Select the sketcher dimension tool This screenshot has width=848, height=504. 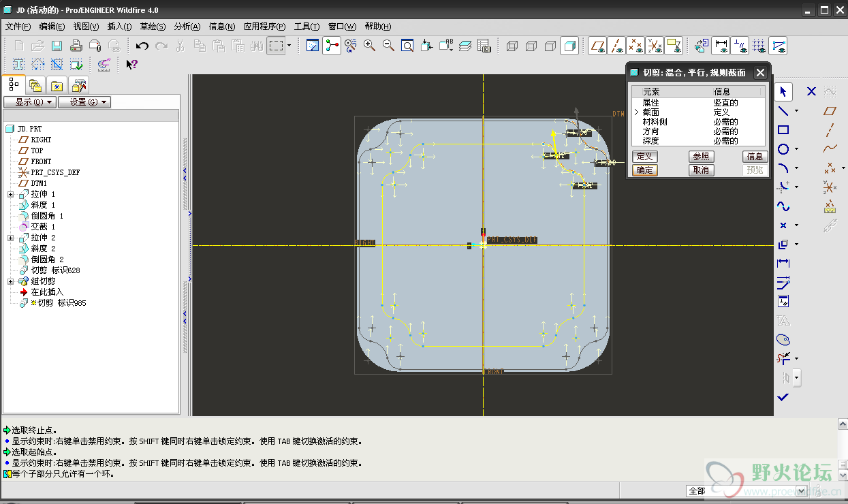783,263
